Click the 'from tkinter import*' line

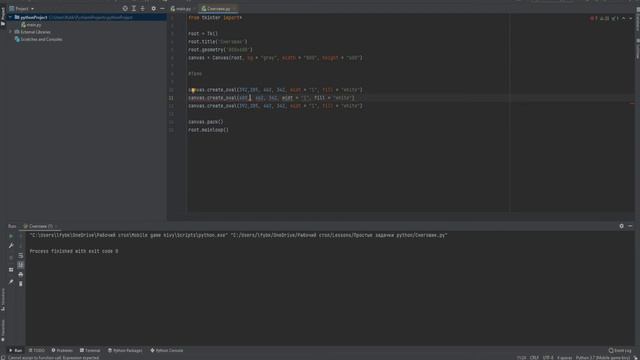[215, 18]
